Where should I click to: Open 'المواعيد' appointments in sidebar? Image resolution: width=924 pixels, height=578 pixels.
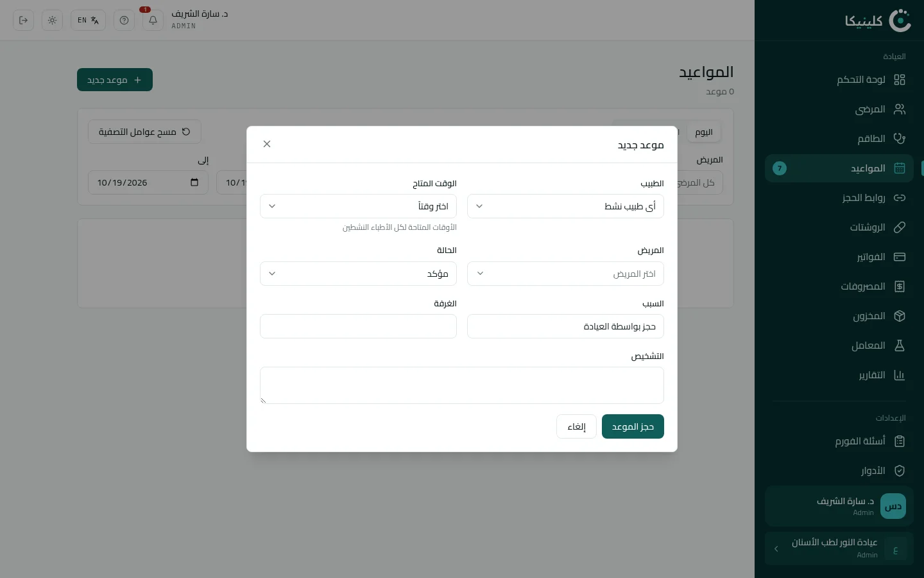[839, 168]
